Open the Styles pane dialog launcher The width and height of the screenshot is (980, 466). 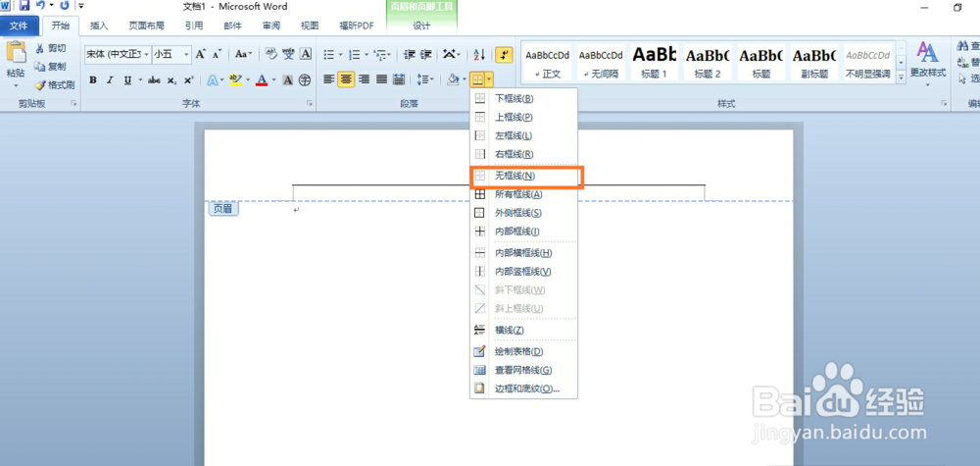click(943, 104)
